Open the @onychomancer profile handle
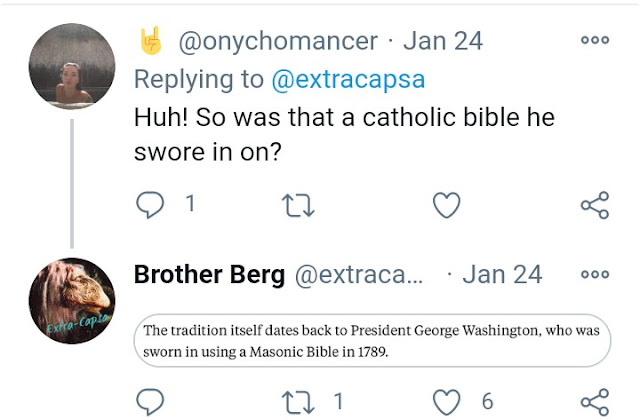Image resolution: width=640 pixels, height=420 pixels. (278, 42)
